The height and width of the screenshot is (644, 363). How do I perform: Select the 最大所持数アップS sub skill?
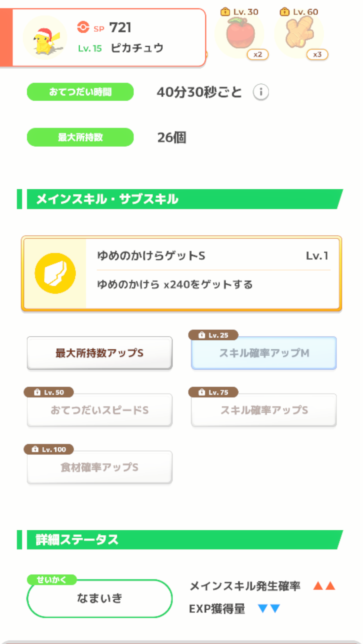click(x=99, y=353)
